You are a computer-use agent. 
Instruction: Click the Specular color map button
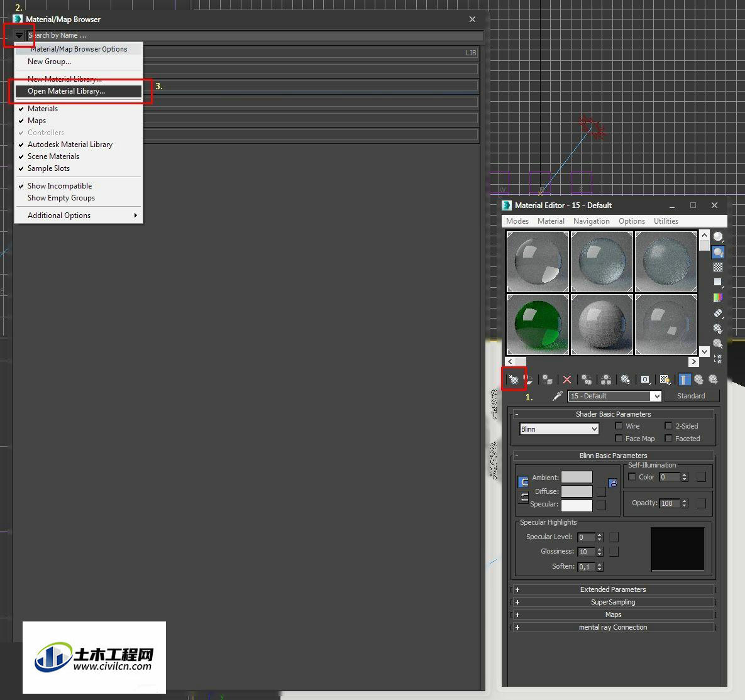(x=601, y=505)
